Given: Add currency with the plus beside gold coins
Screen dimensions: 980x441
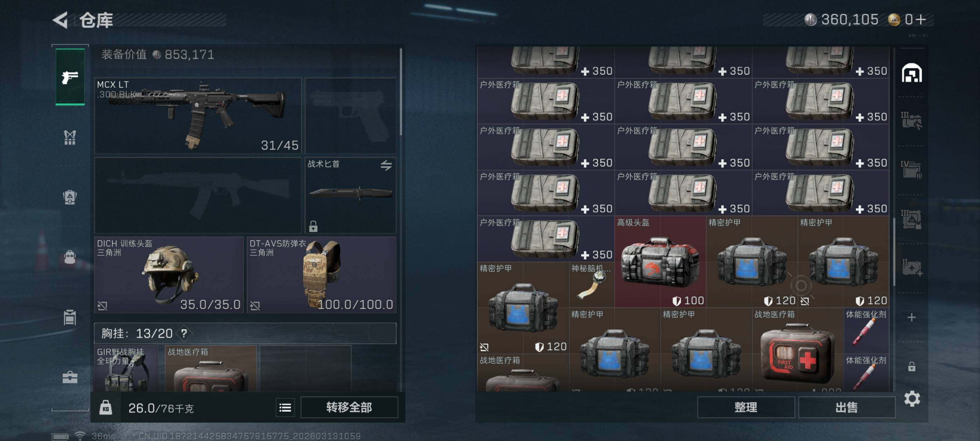Looking at the screenshot, I should (x=920, y=19).
